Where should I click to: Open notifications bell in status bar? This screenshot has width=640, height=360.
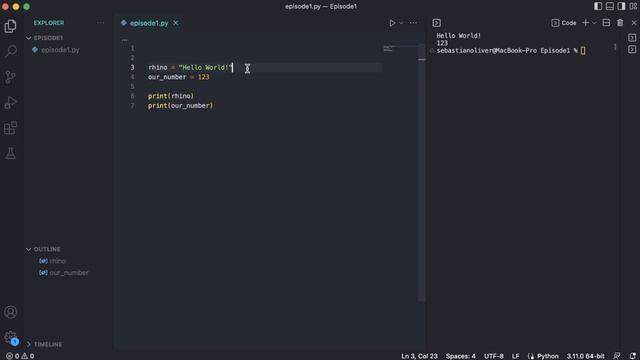click(632, 356)
